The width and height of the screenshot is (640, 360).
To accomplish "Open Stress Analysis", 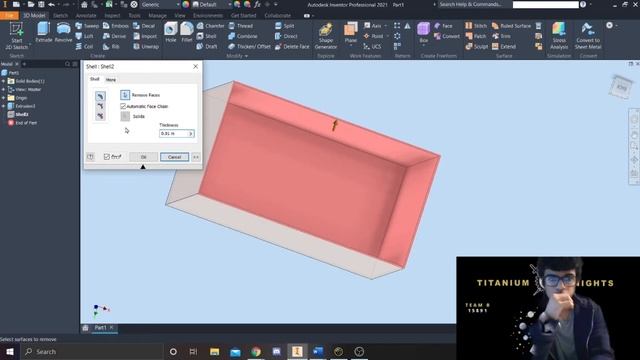I will click(559, 36).
